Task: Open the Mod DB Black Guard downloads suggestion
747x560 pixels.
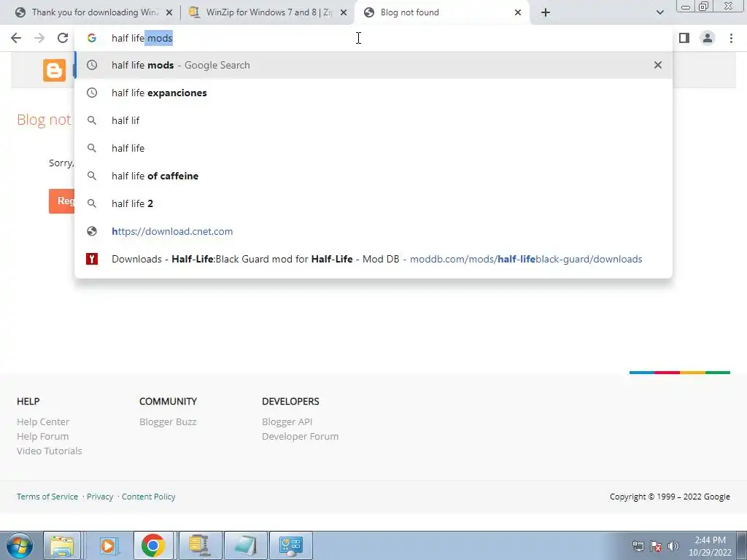Action: tap(373, 259)
